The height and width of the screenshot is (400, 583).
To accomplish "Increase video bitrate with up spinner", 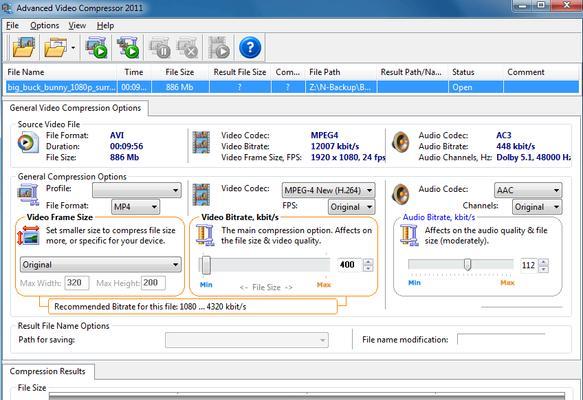I will click(368, 261).
